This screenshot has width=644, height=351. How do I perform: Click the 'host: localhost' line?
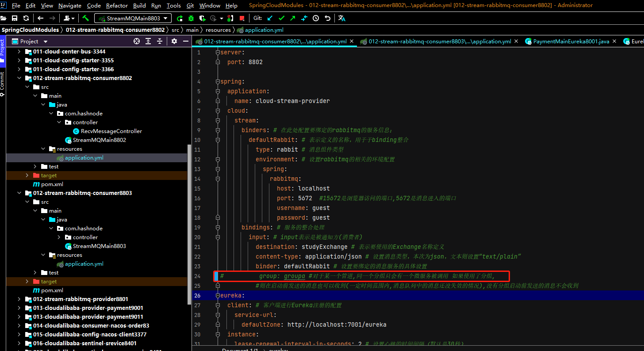[x=303, y=188]
